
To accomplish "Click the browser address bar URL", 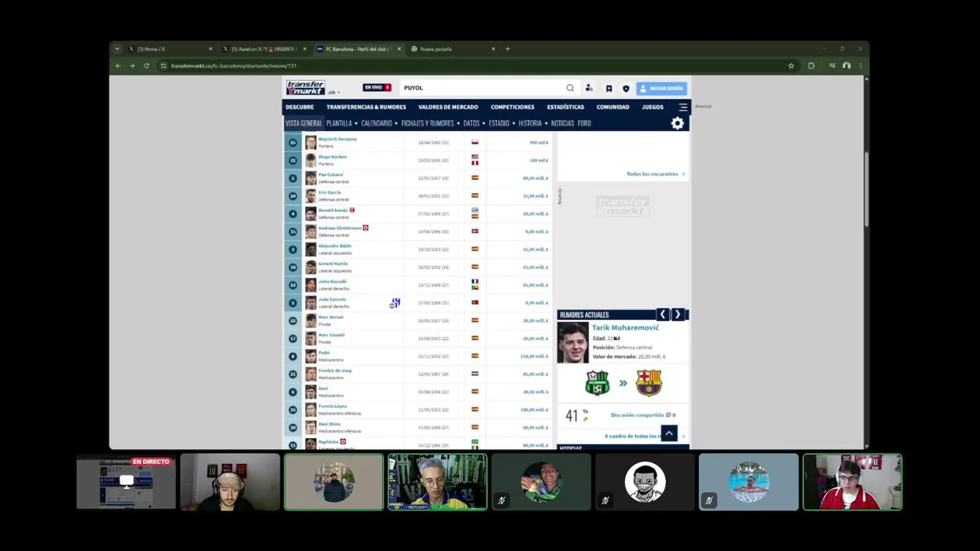I will 234,66.
